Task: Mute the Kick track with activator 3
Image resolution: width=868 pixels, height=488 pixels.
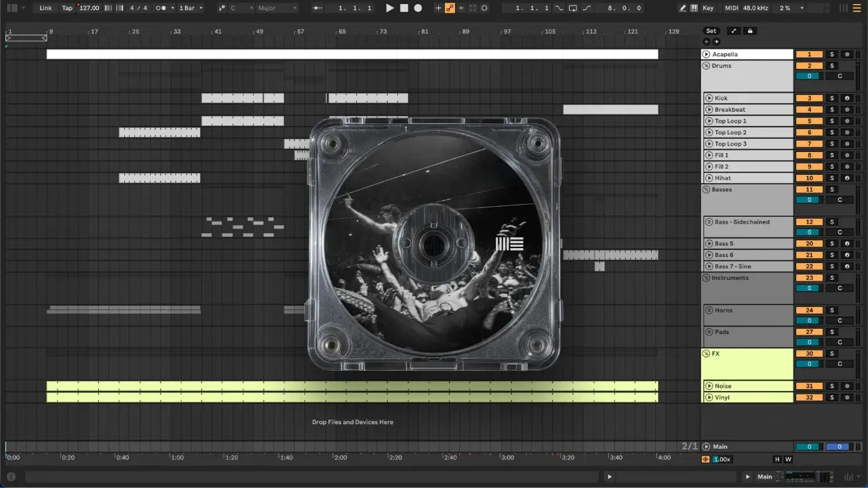Action: [809, 98]
